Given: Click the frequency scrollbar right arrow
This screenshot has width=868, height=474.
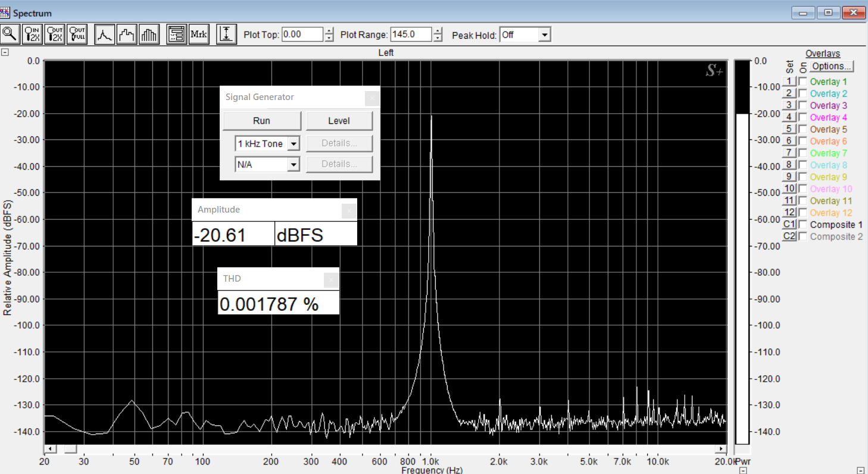Looking at the screenshot, I should click(722, 449).
